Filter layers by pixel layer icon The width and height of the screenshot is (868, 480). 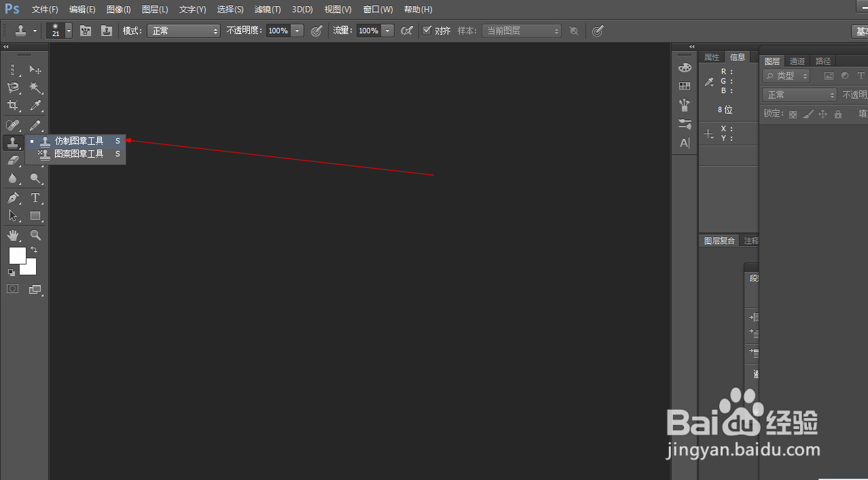[829, 76]
